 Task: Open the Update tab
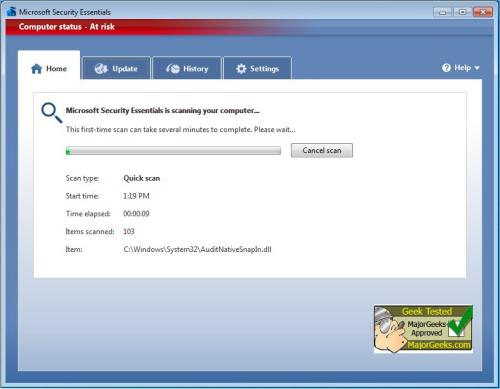click(x=117, y=68)
